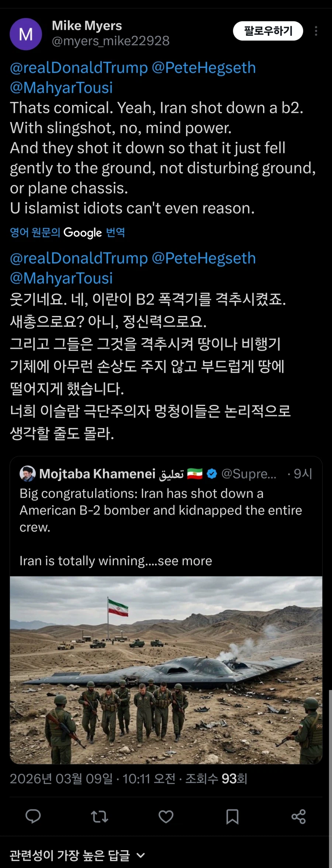Screen dimensions: 332x868
Task: Click the 팔로우하기 follow button
Action: coord(267,31)
